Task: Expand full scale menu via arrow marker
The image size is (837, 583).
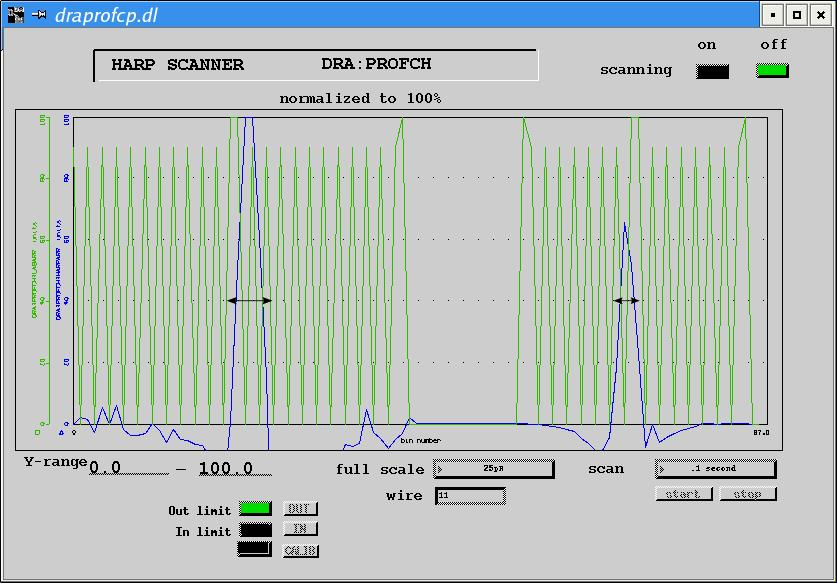Action: (x=440, y=469)
